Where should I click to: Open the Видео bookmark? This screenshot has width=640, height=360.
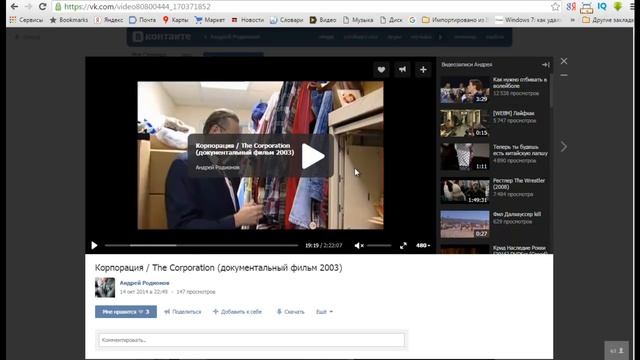pos(323,20)
